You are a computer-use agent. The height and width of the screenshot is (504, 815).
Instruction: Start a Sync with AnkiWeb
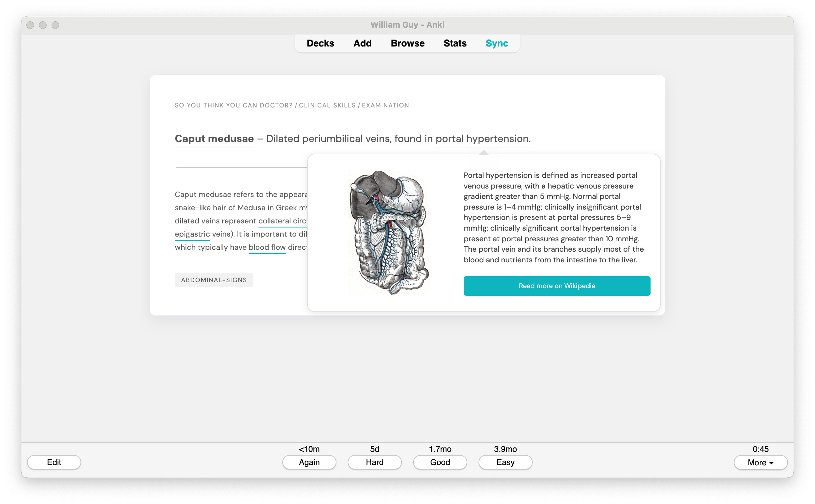[496, 43]
